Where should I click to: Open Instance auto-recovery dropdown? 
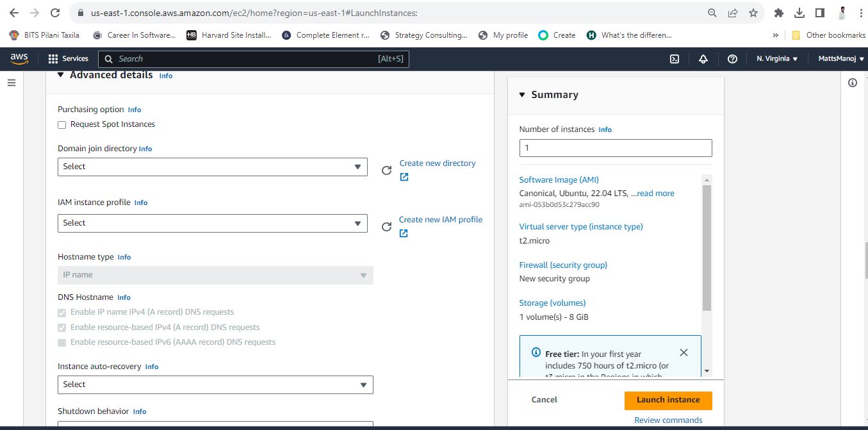(x=215, y=385)
